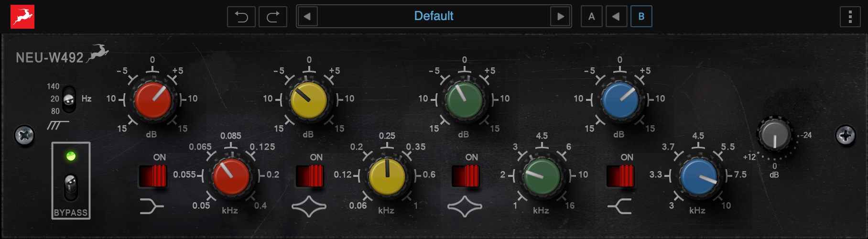Go to the next preset
This screenshot has height=239, width=868.
click(x=561, y=17)
